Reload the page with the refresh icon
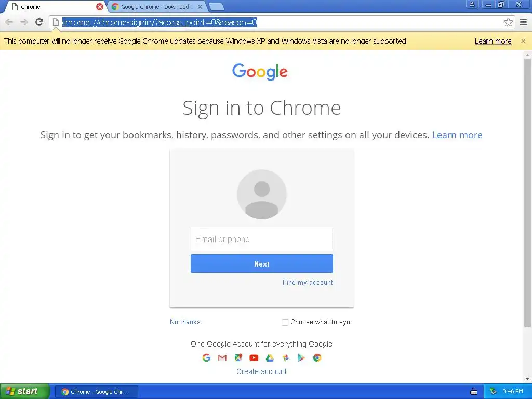The image size is (532, 399). pos(39,22)
